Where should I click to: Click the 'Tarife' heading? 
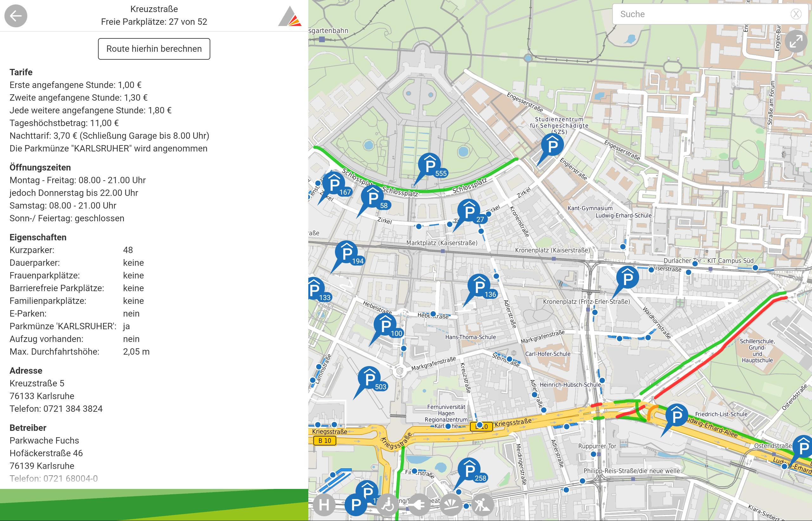21,72
